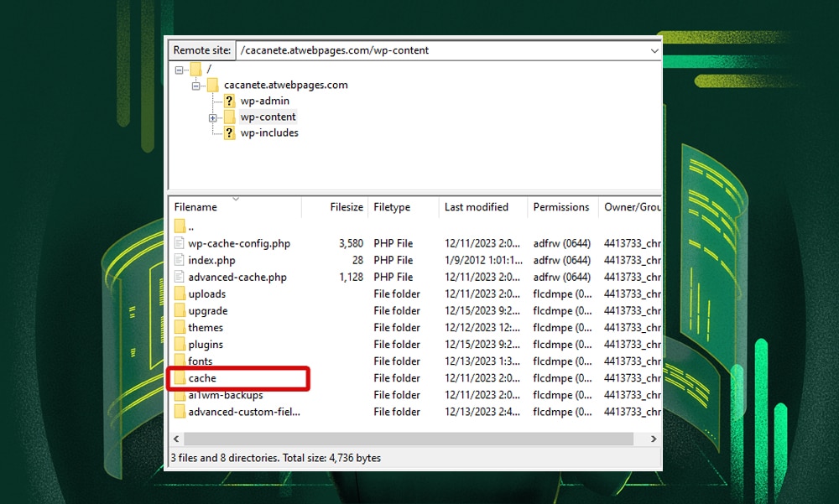Open the Remote site dropdown arrow
The width and height of the screenshot is (839, 504).
(x=653, y=50)
